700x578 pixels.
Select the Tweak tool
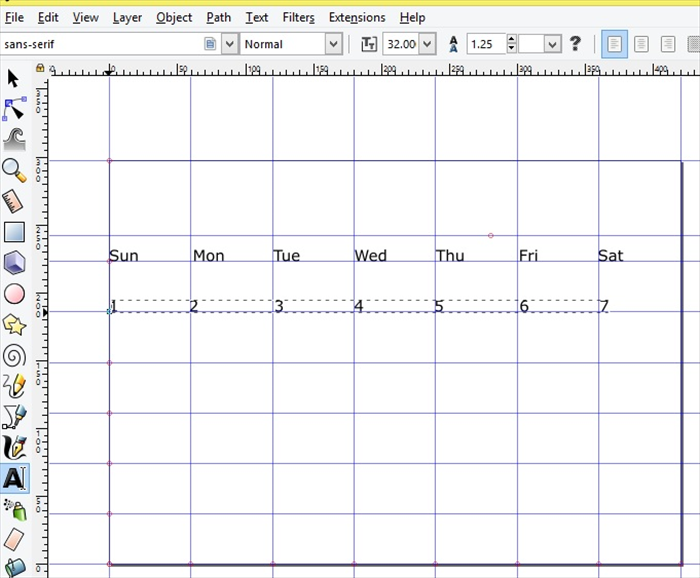pos(14,139)
